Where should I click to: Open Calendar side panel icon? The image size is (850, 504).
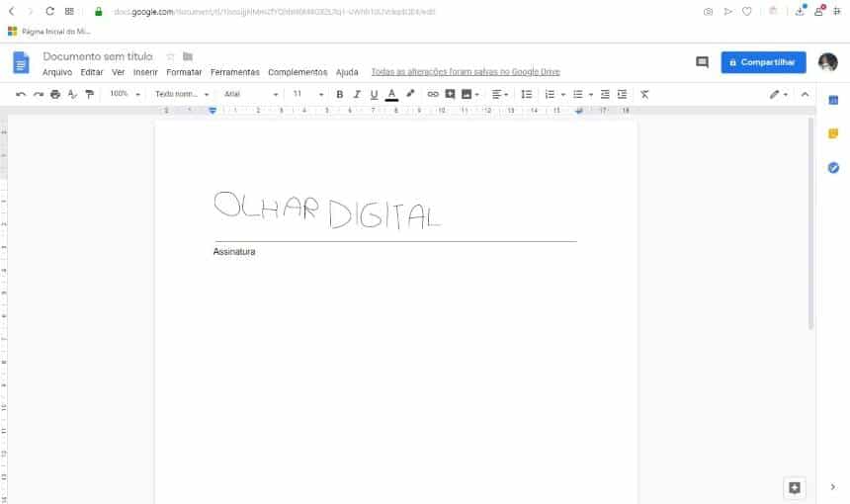(x=833, y=100)
